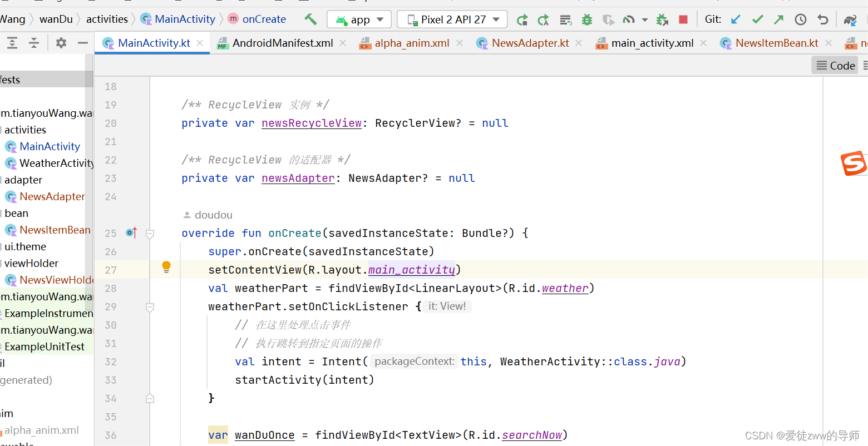Close the NewsItemBean.kt tab
868x446 pixels.
pos(828,43)
